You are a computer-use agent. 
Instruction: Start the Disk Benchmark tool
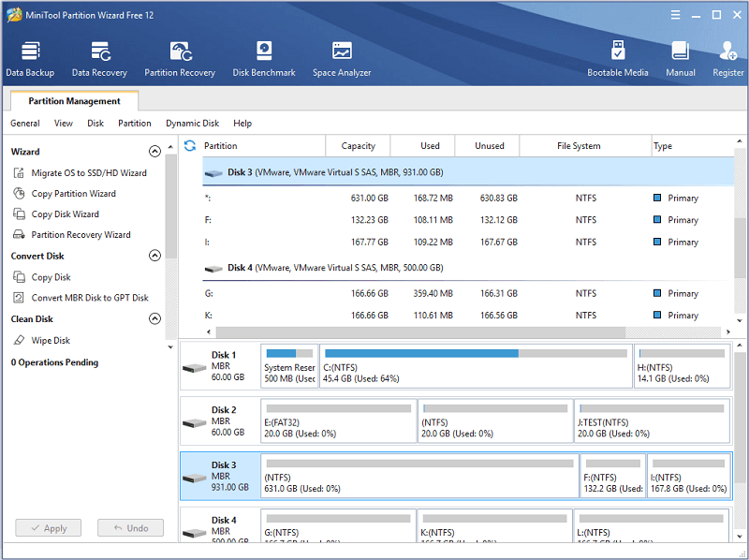click(x=264, y=59)
